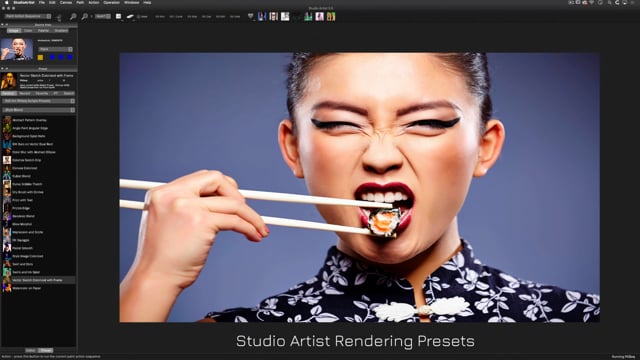
Task: Open the Operation menu
Action: [x=111, y=2]
